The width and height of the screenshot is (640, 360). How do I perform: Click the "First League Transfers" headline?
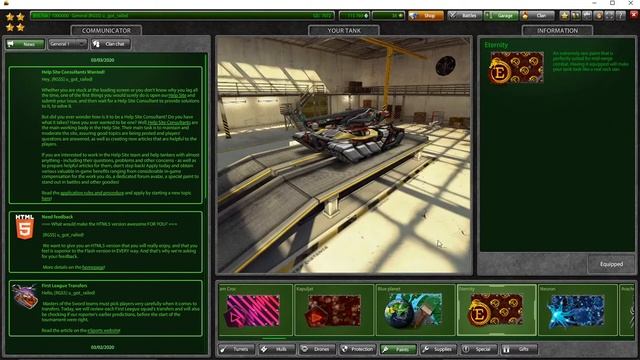pos(64,286)
